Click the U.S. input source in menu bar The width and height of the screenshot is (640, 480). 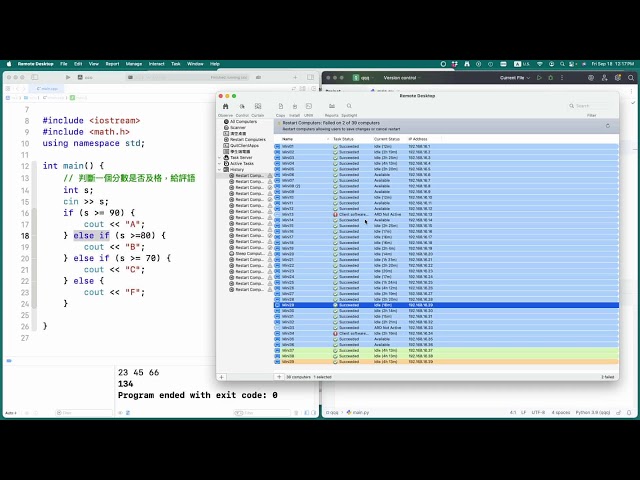522,64
